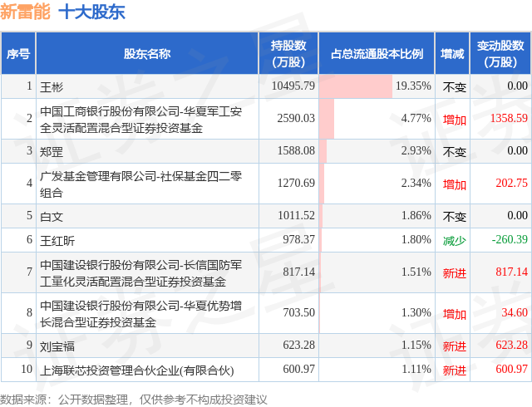Screen dimensions: 532x407
Task: Click the 长信国防军工量化 fund name
Action: [x=140, y=273]
